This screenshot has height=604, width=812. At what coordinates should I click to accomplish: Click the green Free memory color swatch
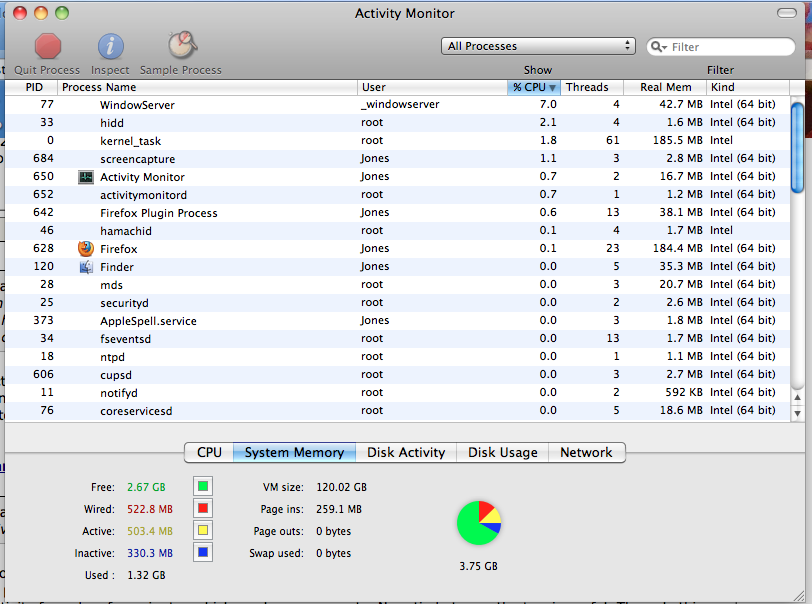(x=203, y=486)
